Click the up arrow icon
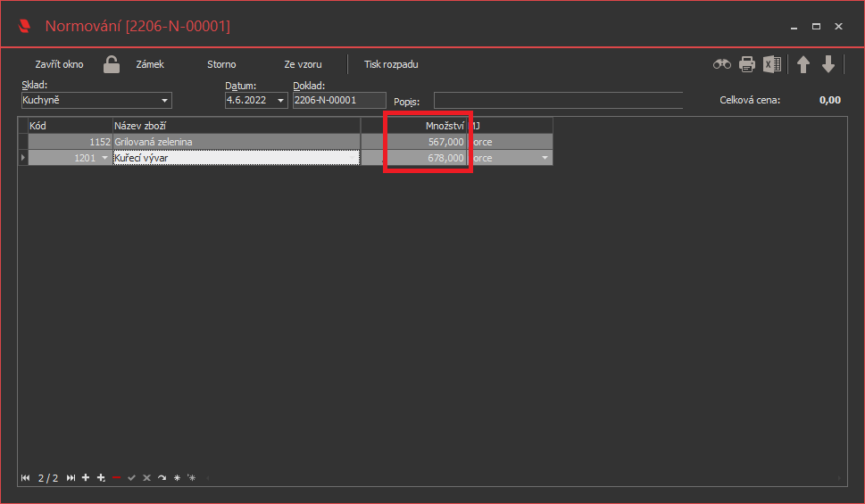 coord(803,64)
